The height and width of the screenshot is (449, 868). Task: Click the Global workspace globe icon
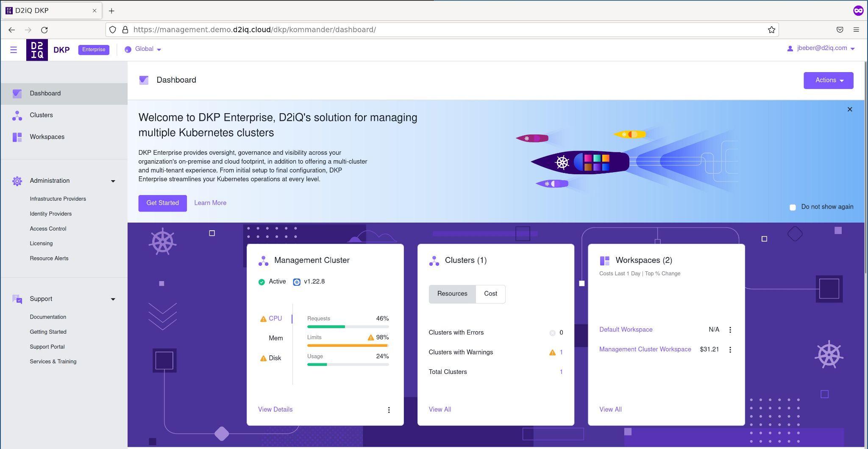tap(128, 50)
